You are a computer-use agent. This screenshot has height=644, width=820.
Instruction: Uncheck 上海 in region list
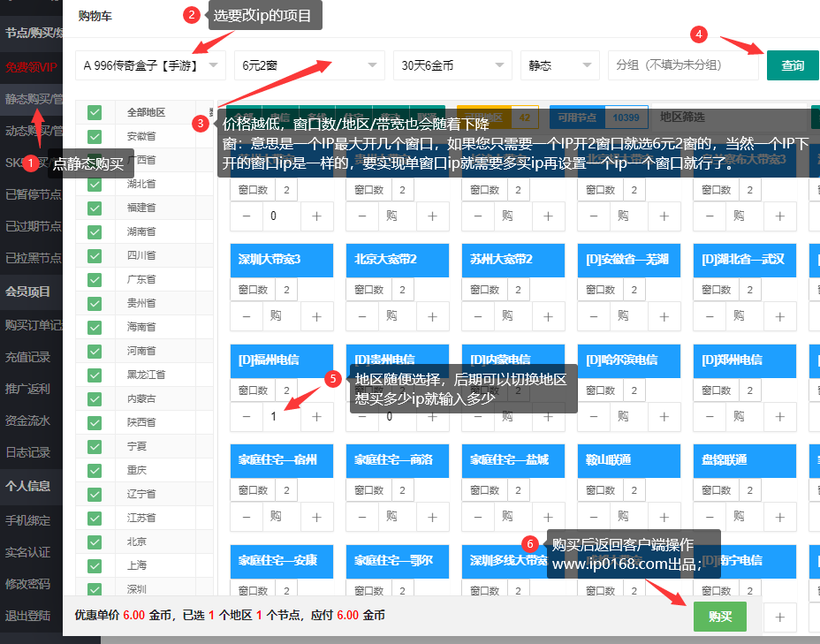pos(95,565)
